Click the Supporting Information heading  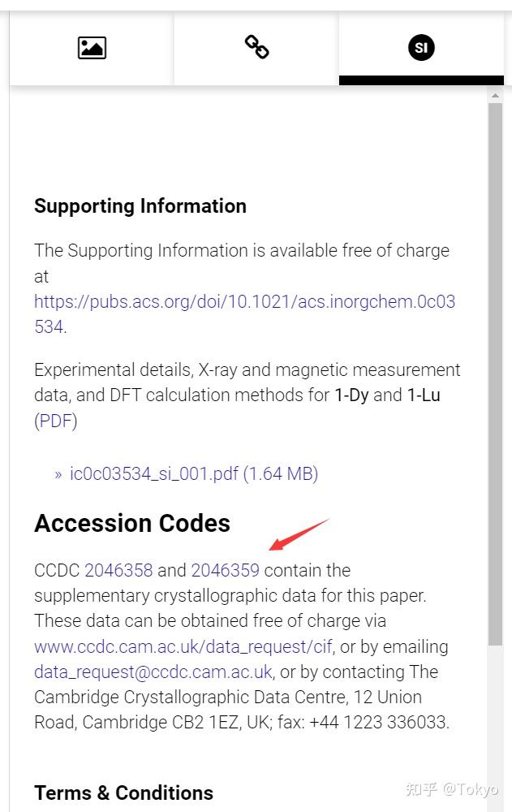[x=140, y=206]
